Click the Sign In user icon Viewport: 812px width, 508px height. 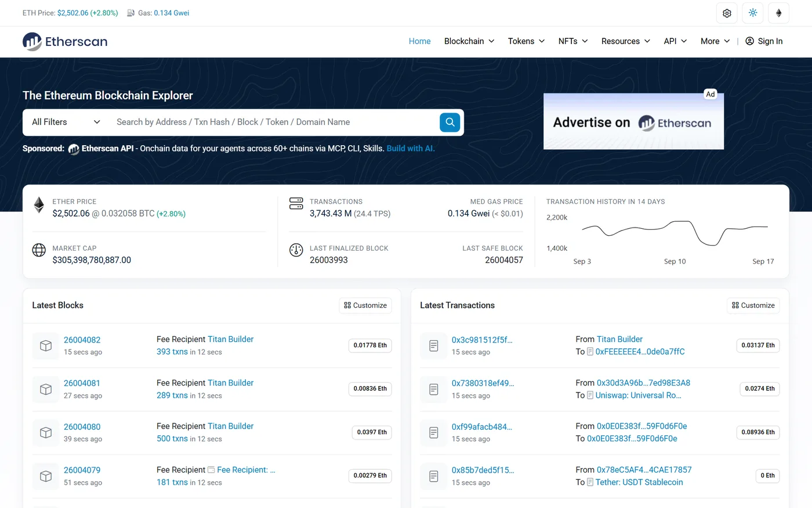749,41
